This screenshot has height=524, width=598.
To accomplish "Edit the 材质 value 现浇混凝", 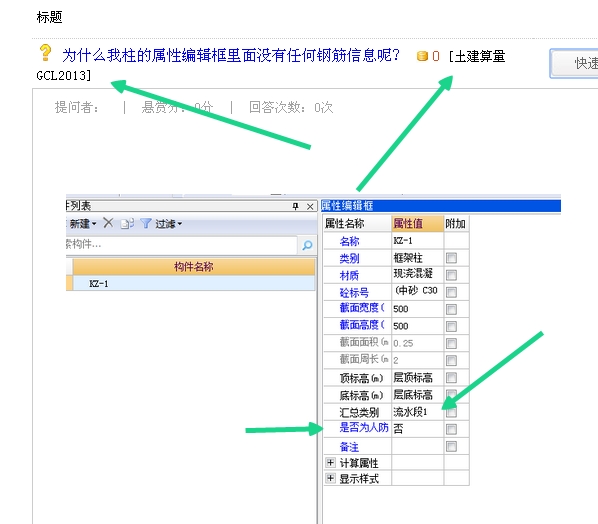I will (417, 275).
